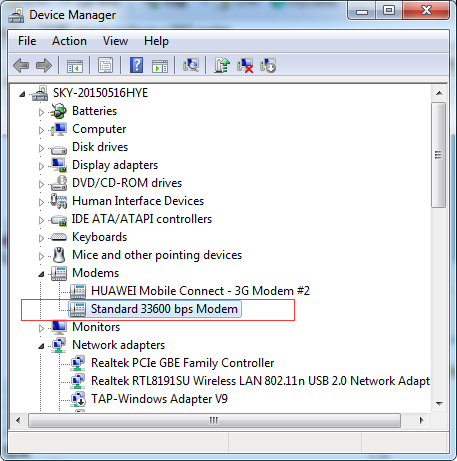Expand the Display adapters node

[x=41, y=166]
